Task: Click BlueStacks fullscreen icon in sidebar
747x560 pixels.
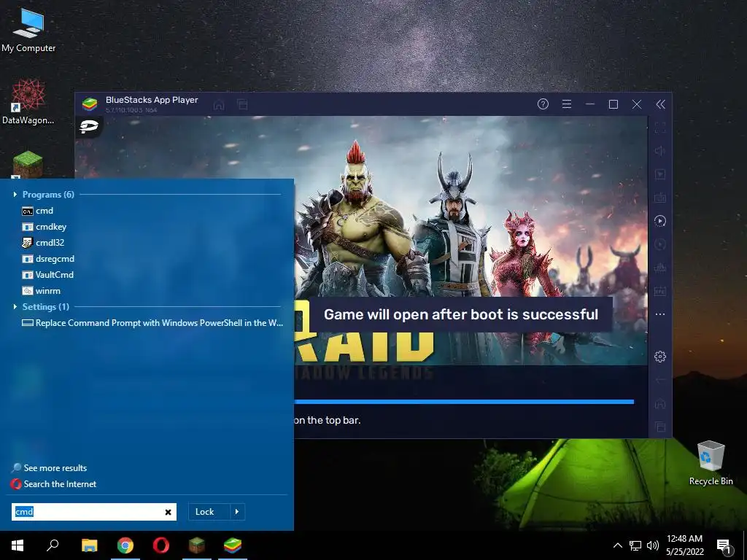Action: 659,128
